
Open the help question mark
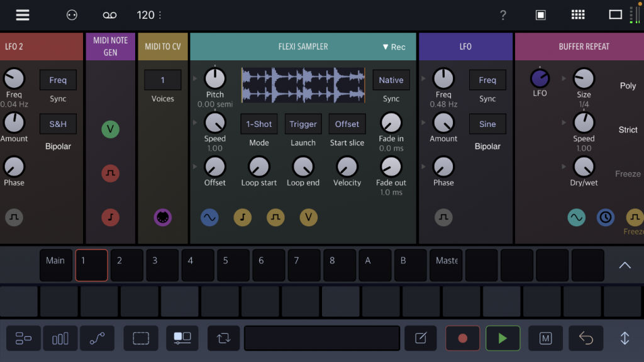(502, 15)
